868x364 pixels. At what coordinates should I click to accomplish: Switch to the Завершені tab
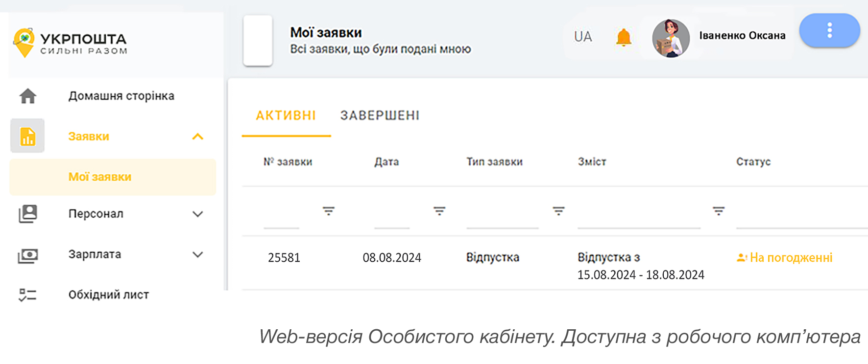(x=380, y=115)
